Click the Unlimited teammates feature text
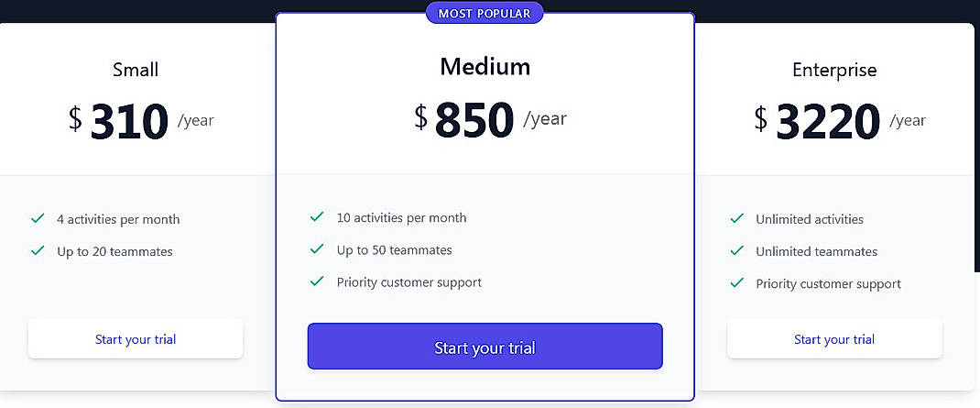Viewport: 980px width, 408px height. tap(816, 251)
